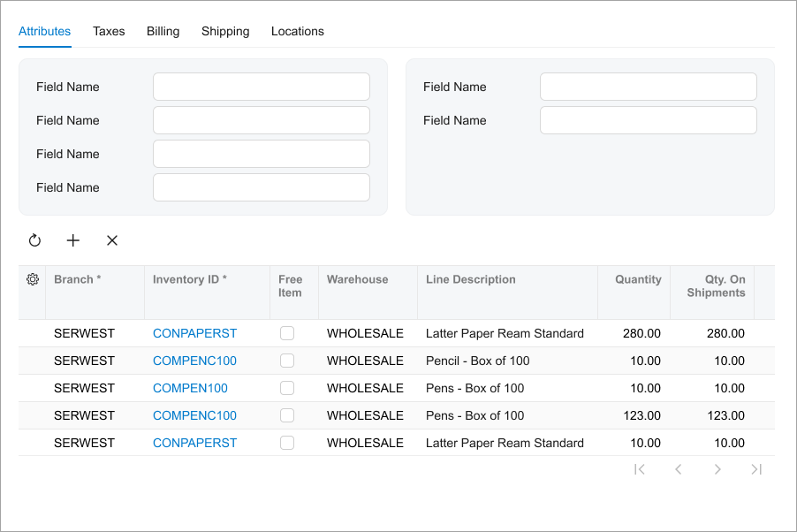Jump to last page of grid
The image size is (797, 532).
coord(756,469)
